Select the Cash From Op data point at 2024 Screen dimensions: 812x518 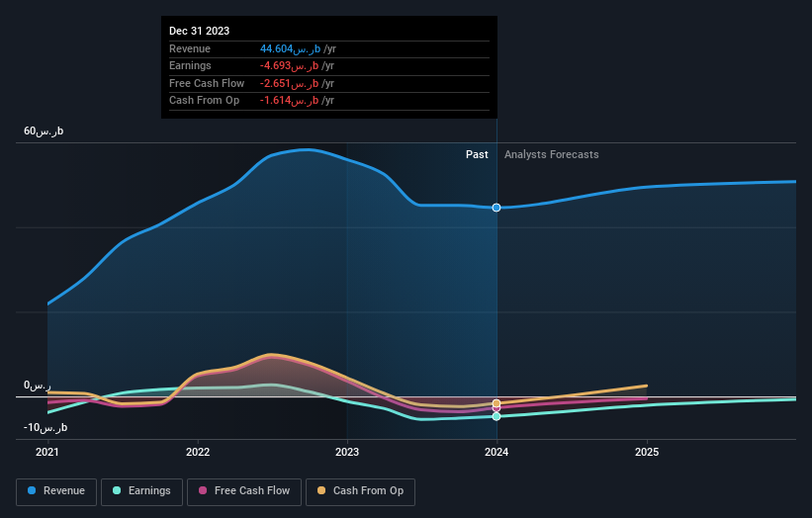pyautogui.click(x=496, y=403)
